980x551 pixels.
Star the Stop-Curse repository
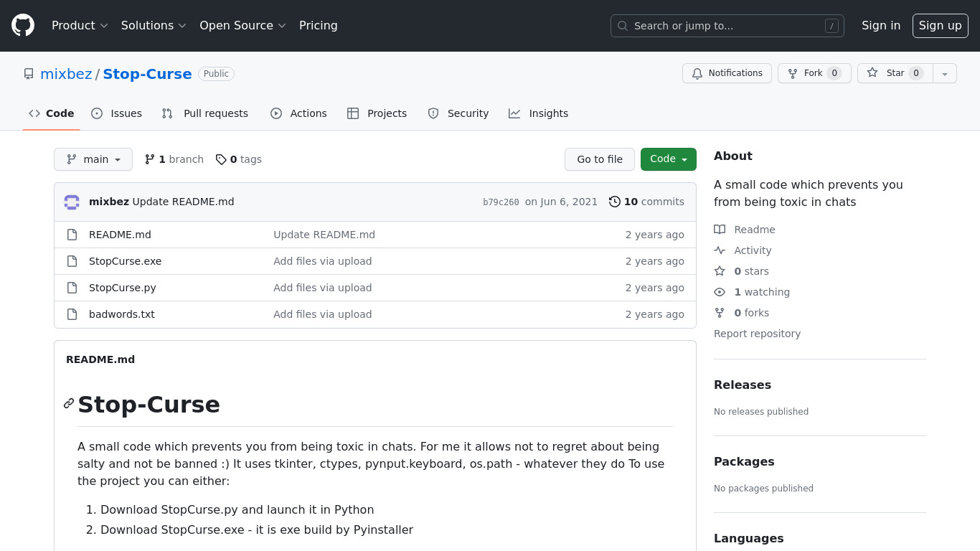tap(895, 73)
